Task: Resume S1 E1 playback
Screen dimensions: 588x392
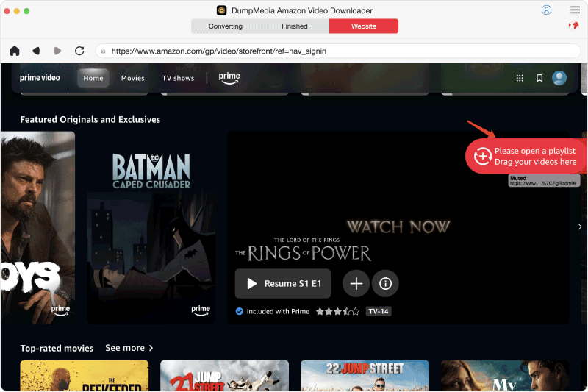Action: [x=283, y=284]
